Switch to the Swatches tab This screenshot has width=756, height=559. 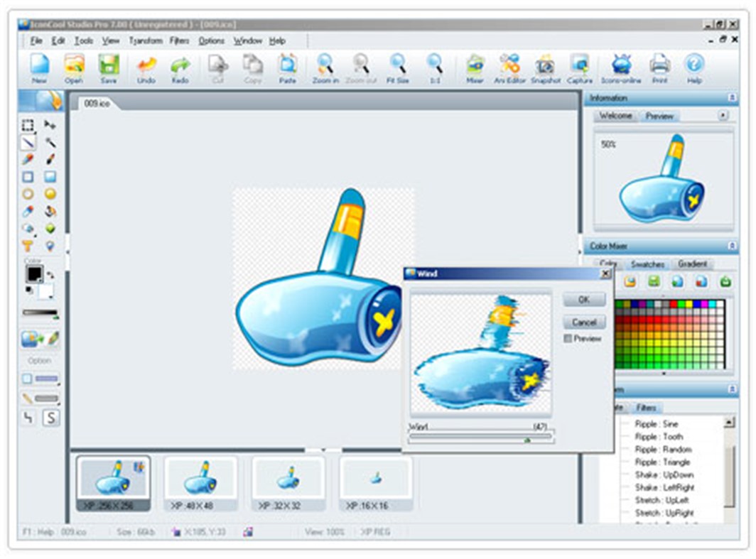[x=647, y=264]
